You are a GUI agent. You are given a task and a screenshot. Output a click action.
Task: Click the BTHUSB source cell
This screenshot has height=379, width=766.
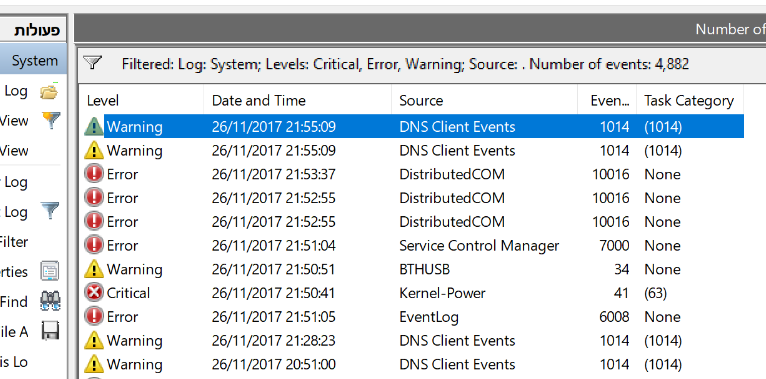click(425, 269)
